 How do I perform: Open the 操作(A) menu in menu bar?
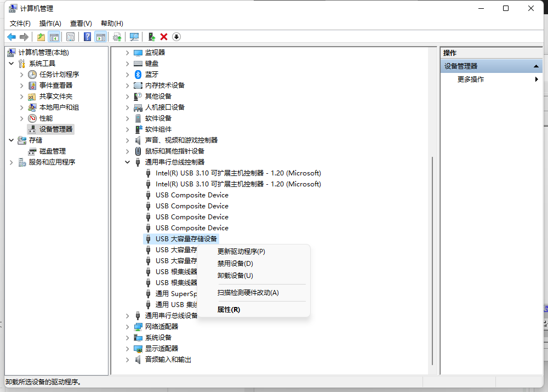(x=50, y=24)
